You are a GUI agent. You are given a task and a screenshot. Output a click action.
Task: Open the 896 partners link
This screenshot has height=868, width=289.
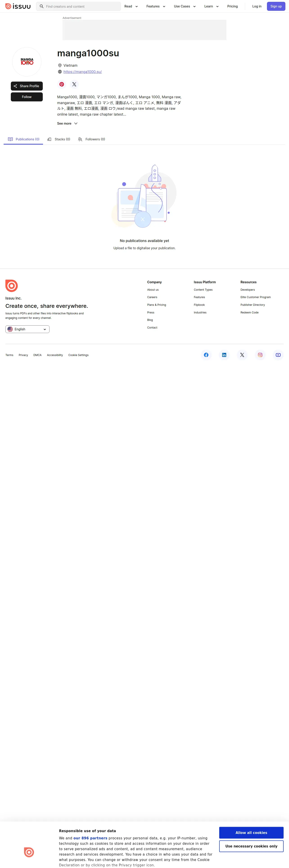pyautogui.click(x=90, y=838)
